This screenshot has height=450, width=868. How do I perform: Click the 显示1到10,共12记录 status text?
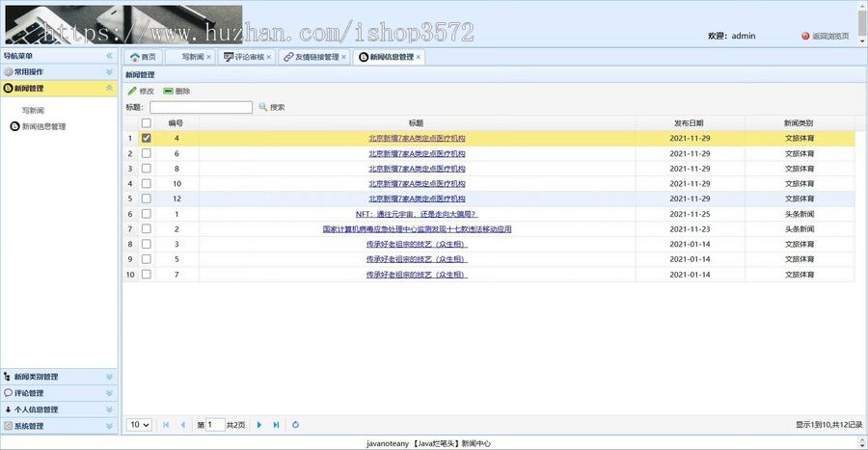pos(828,425)
